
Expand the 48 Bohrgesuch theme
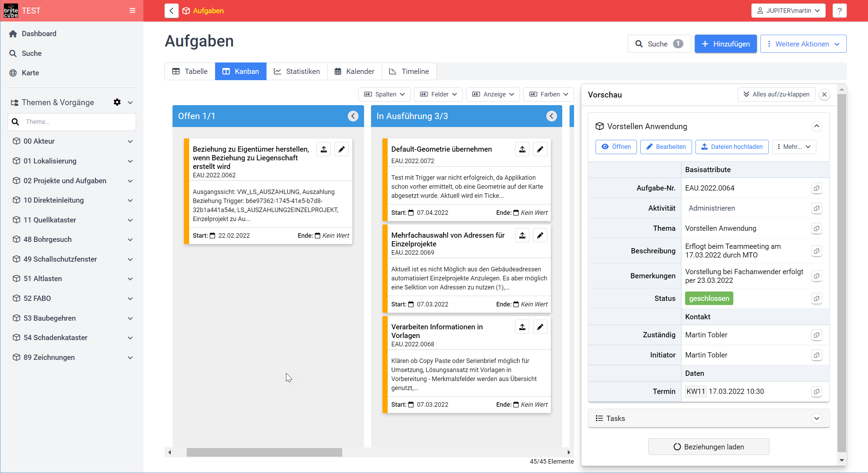coord(130,239)
